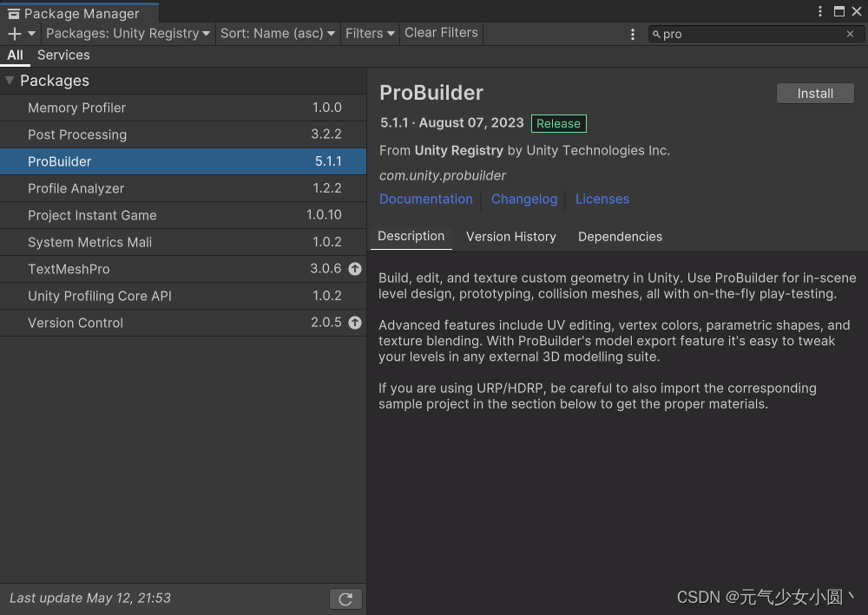Image resolution: width=868 pixels, height=615 pixels.
Task: Select the Memory Profiler package
Action: pos(183,108)
